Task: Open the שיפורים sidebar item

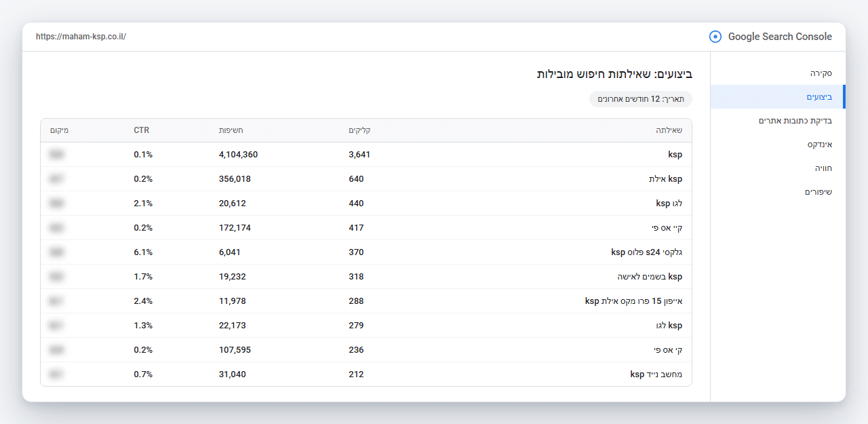Action: pyautogui.click(x=818, y=192)
